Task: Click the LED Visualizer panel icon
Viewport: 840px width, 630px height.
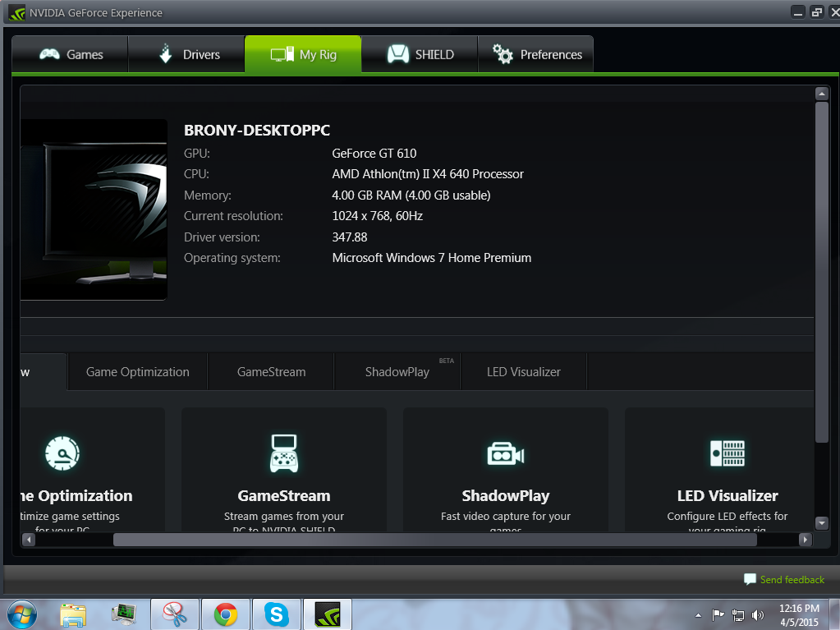Action: 727,453
